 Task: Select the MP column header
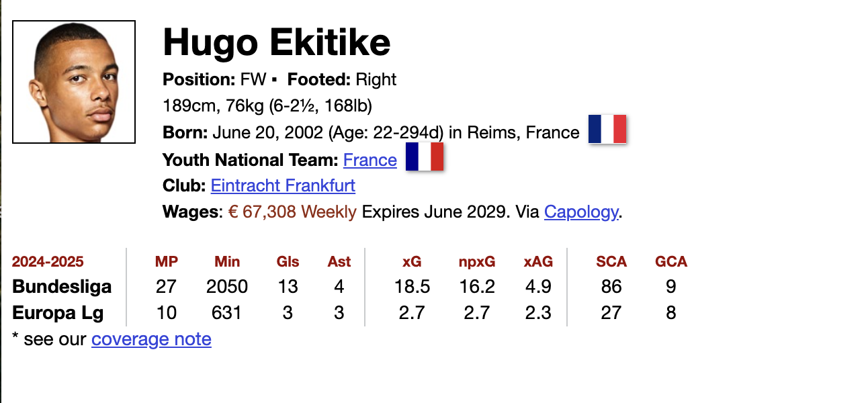click(167, 262)
